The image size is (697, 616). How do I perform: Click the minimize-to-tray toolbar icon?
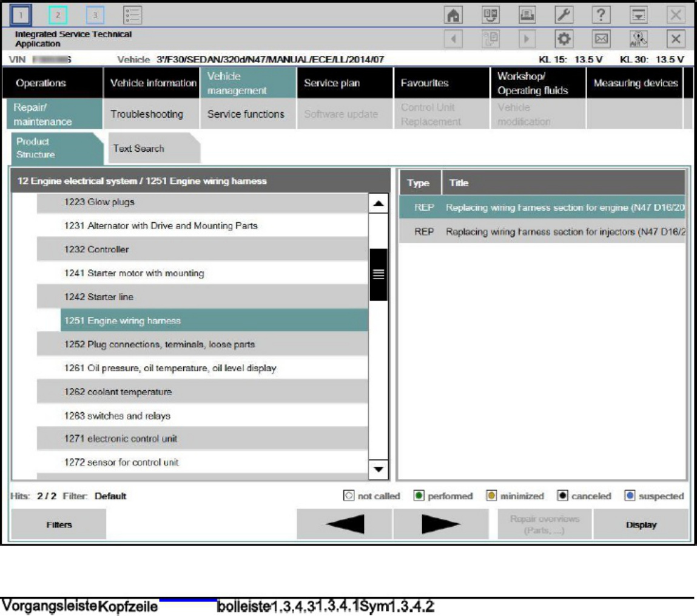pos(638,15)
